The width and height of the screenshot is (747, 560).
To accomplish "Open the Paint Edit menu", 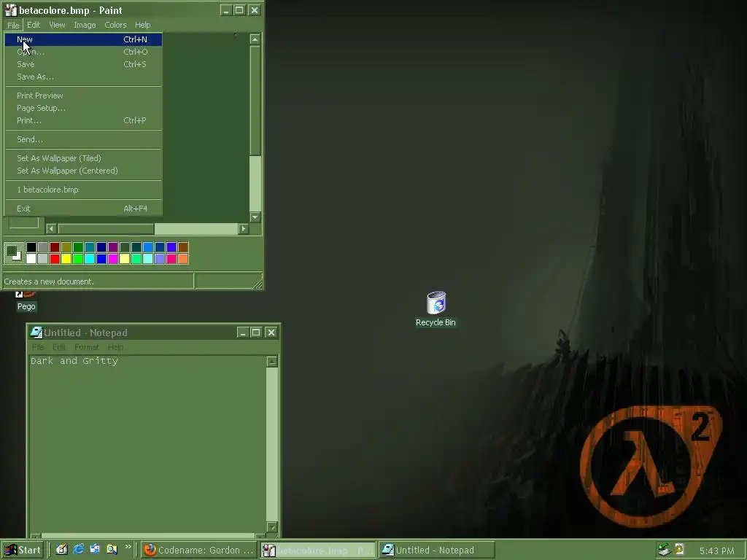I will pos(34,25).
